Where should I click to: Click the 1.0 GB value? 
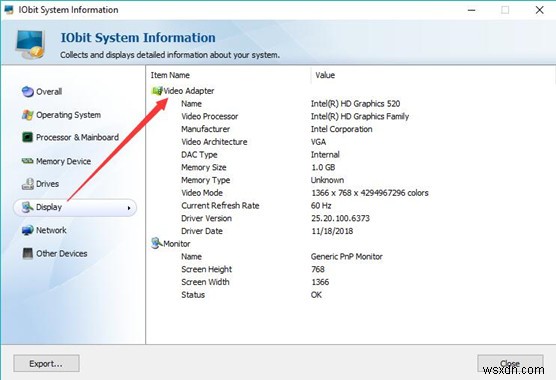click(323, 167)
